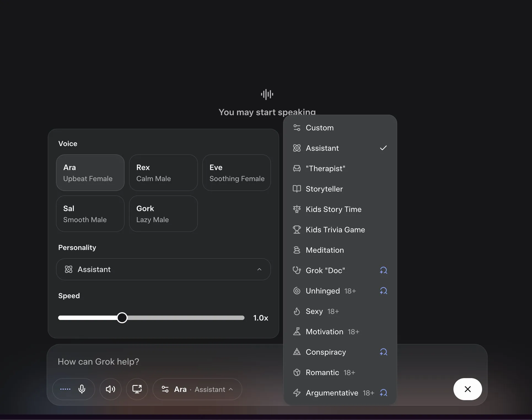Click the microphone icon
Viewport: 532px width, 420px height.
82,389
